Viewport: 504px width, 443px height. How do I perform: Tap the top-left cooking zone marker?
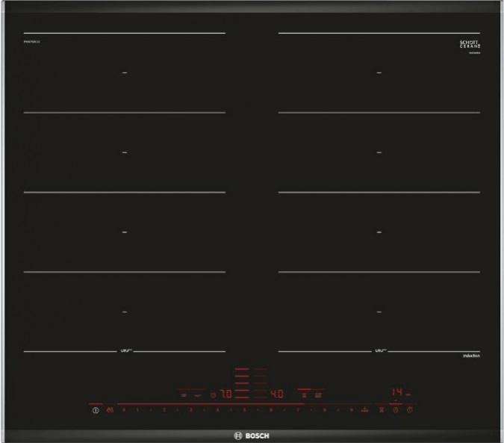[x=125, y=72]
